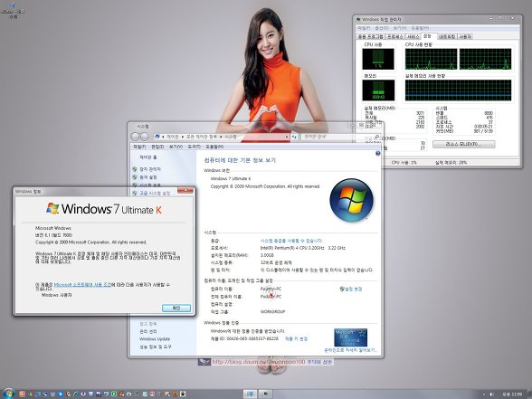This screenshot has height=399, width=532.
Task: Click the Task Manager title bar icon
Action: click(358, 20)
